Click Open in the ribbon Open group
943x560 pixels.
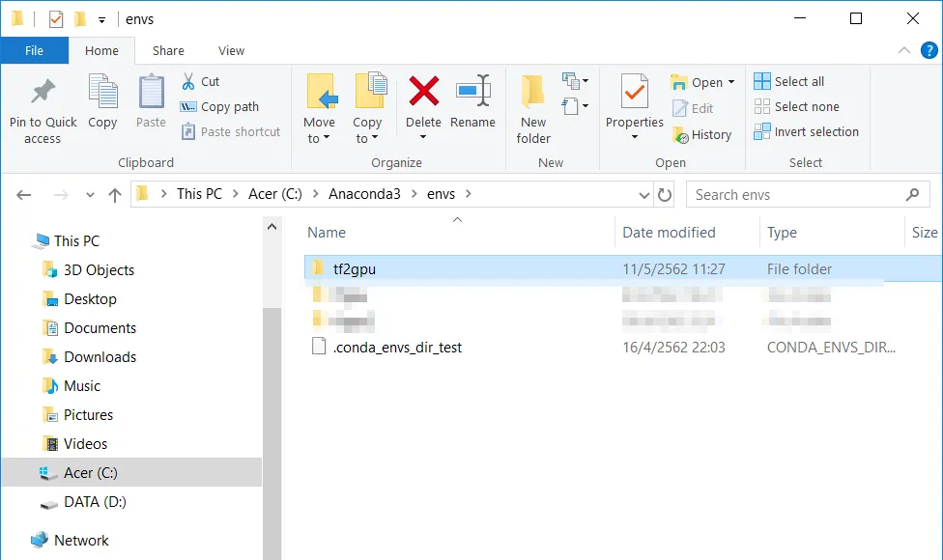tap(702, 82)
